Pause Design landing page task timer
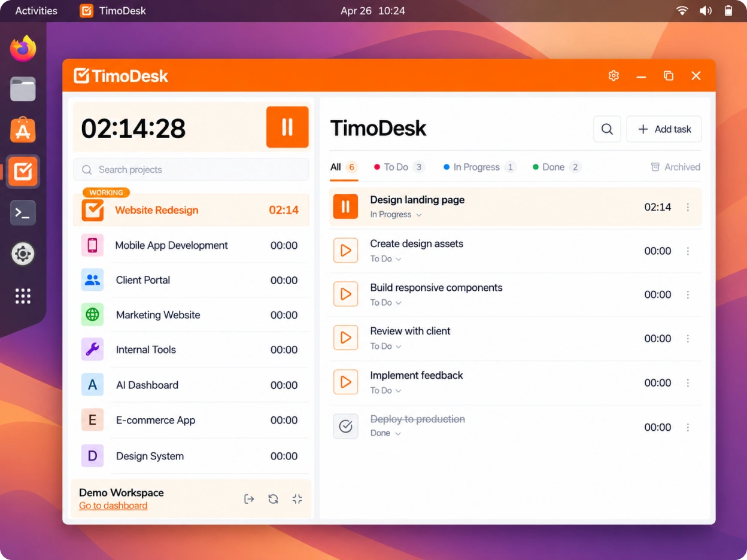The image size is (747, 560). tap(345, 207)
